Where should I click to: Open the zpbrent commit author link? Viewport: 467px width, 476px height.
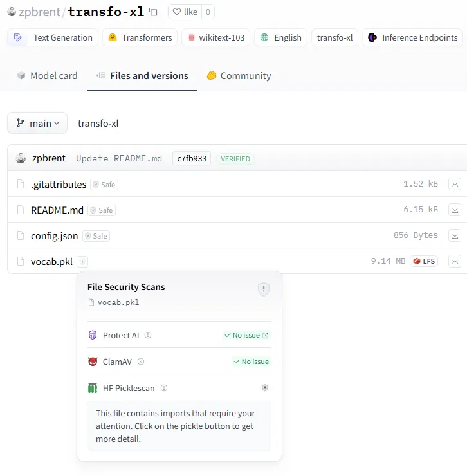[x=49, y=158]
